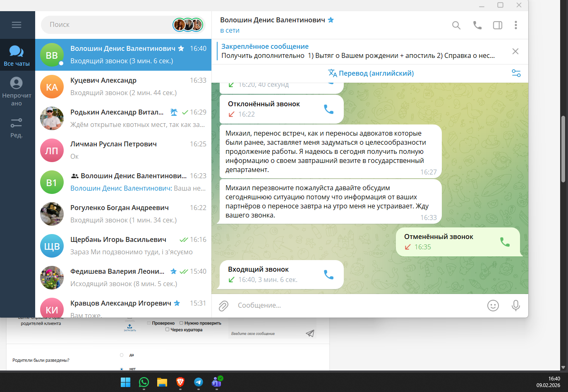Check 'Проверено' checkbox in background page

pos(149,323)
